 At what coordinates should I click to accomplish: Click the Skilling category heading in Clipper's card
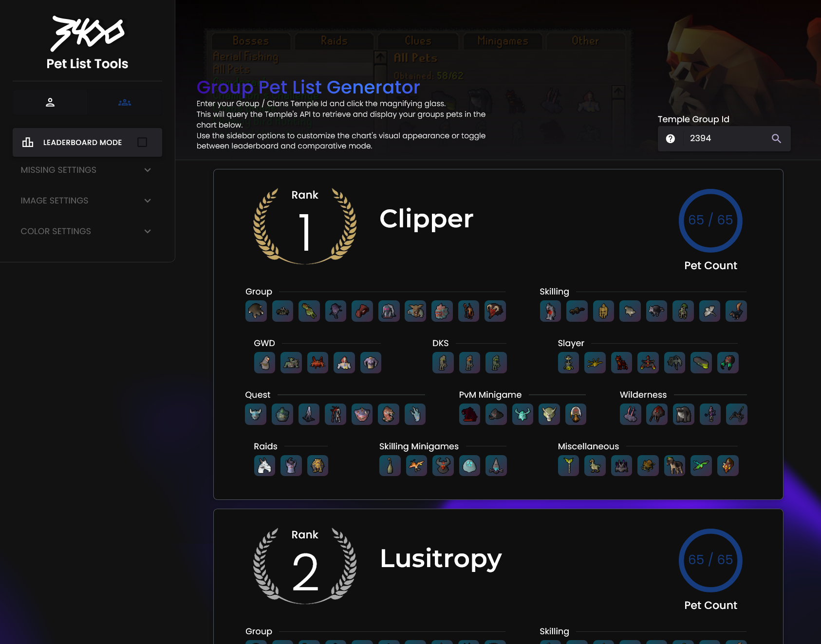[x=554, y=292]
